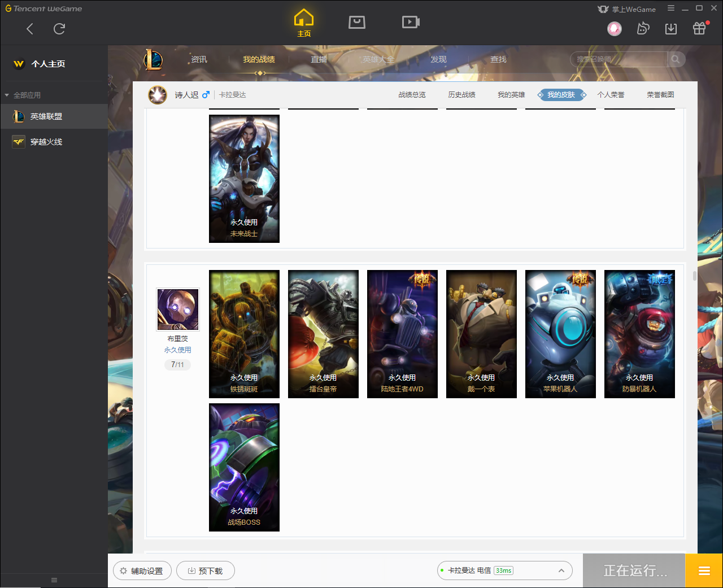Switch to 我的英雄 sub-tab
Viewport: 723px width, 588px height.
[511, 95]
